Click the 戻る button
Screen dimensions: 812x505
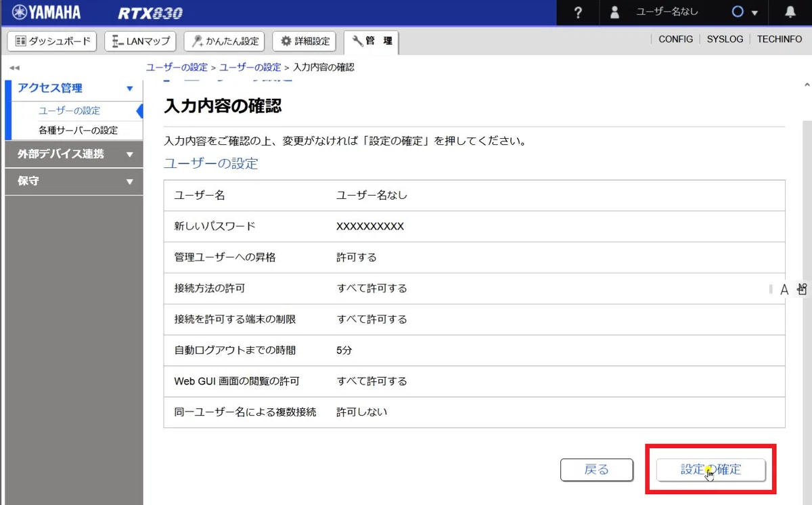coord(596,470)
